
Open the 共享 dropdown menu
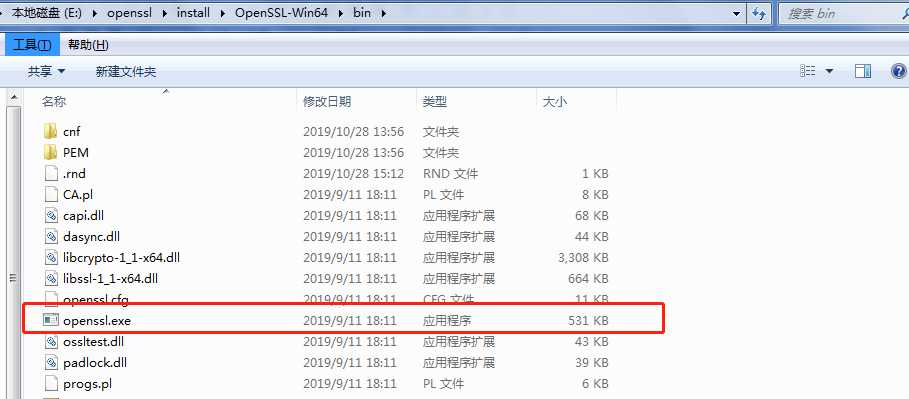[46, 71]
